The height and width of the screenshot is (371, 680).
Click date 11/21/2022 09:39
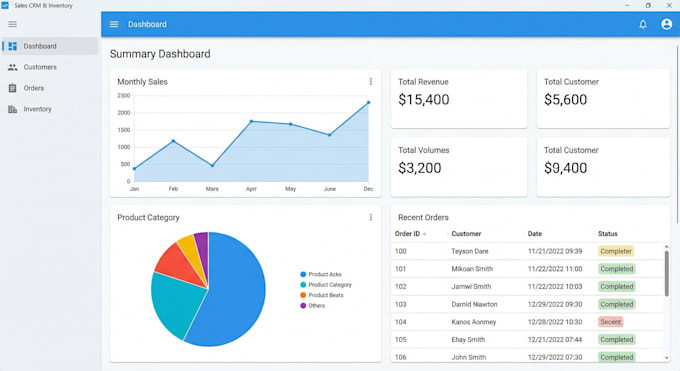point(555,251)
